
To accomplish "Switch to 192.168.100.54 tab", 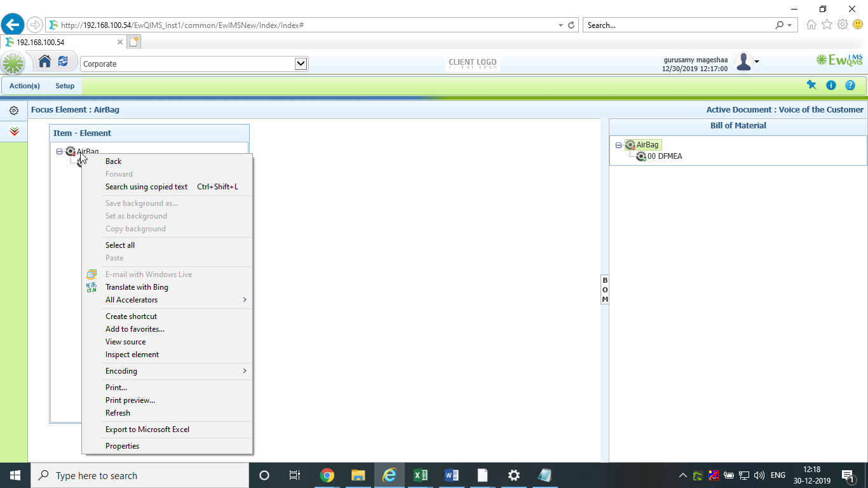I will tap(64, 42).
